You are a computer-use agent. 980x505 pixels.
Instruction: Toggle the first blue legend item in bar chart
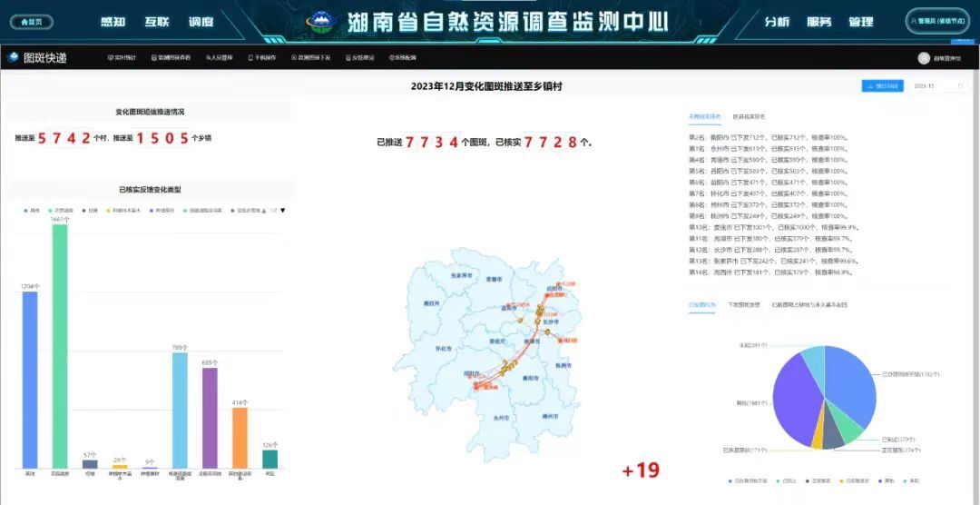point(31,211)
